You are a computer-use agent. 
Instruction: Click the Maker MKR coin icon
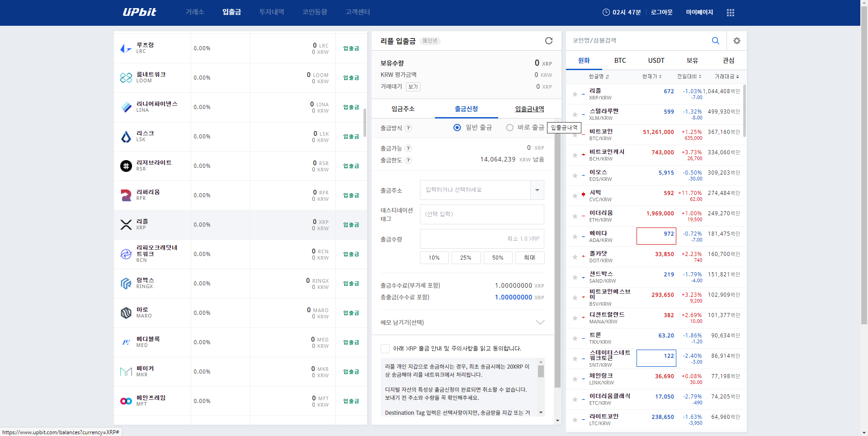126,372
